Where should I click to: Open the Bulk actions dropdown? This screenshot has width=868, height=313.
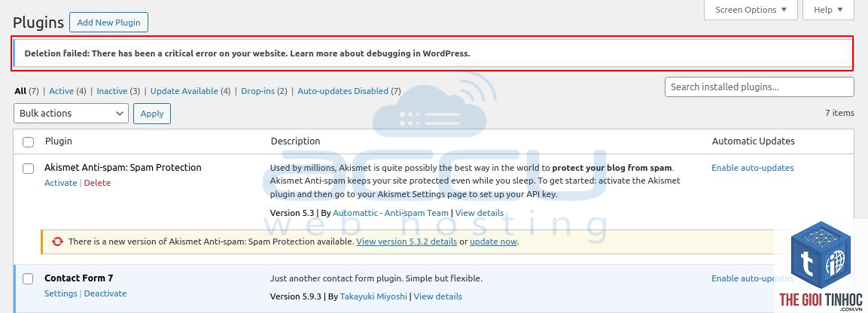(x=71, y=114)
